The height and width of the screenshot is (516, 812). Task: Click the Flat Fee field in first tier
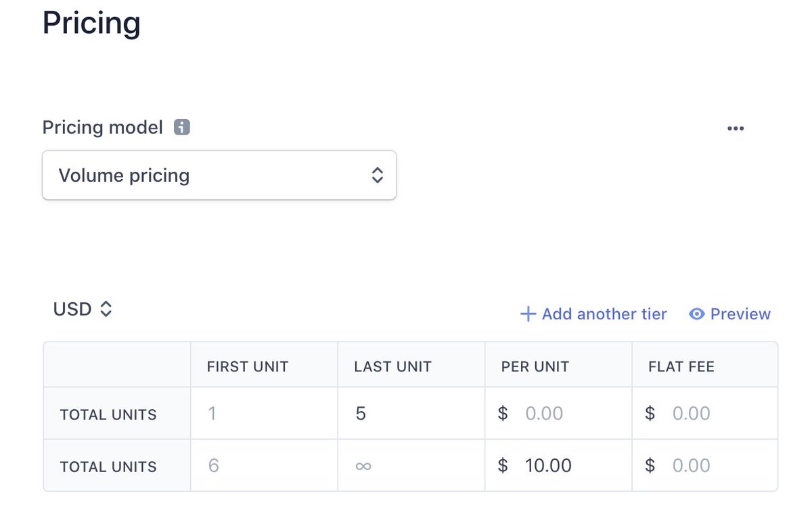[x=705, y=413]
